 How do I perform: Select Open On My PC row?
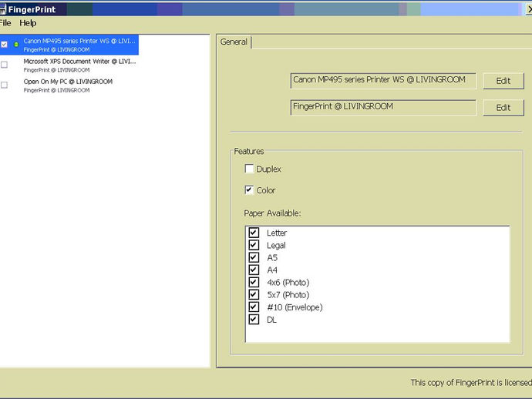(69, 85)
